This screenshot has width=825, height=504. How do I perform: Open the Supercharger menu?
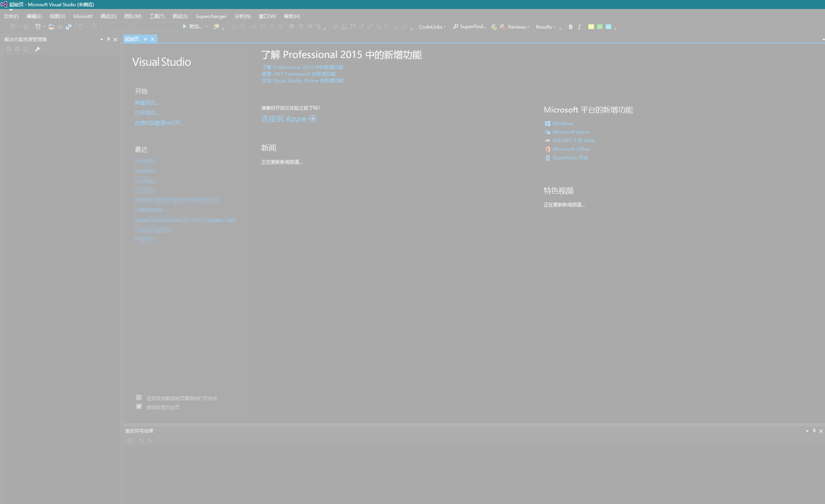(211, 16)
